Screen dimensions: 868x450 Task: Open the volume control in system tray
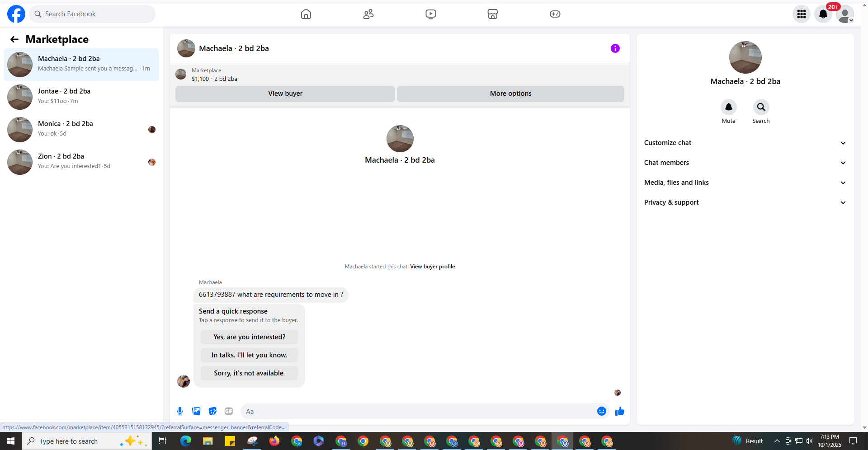[x=809, y=441]
